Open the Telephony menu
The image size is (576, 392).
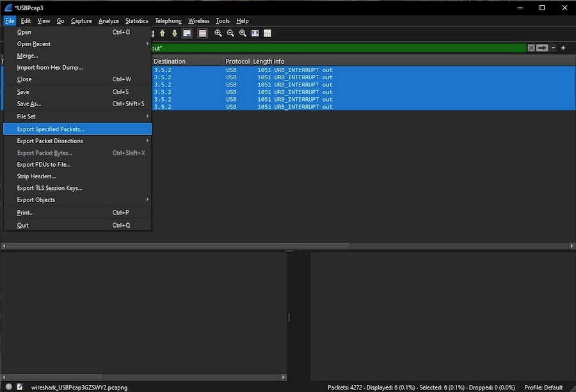click(x=168, y=21)
